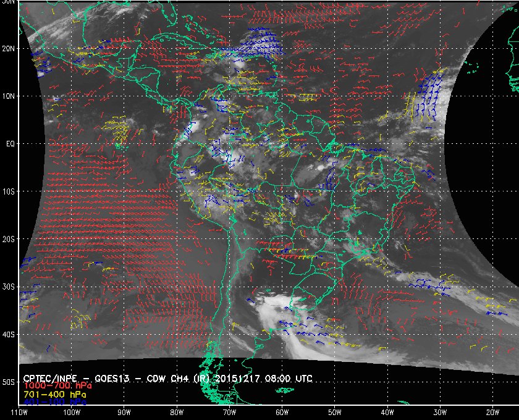Click the 20S latitude label
The height and width of the screenshot is (420, 519).
point(8,239)
